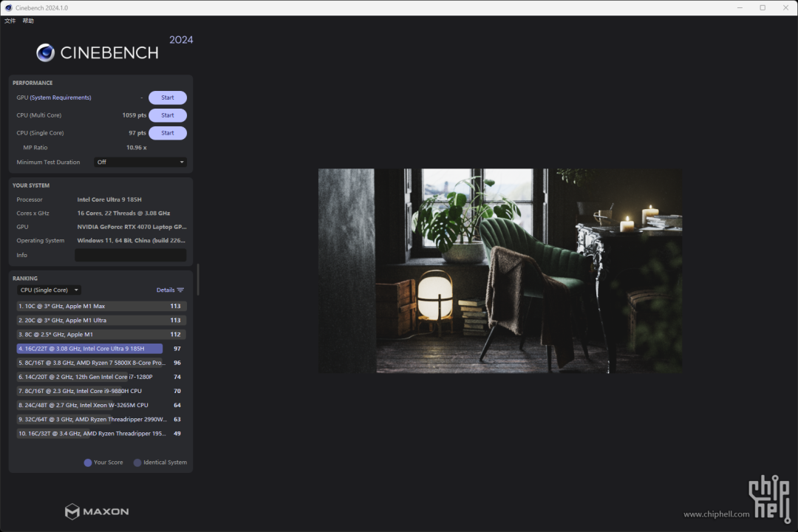Select the AMD Ryzen 7 5800X ranking row
This screenshot has height=532, width=798.
coord(102,363)
